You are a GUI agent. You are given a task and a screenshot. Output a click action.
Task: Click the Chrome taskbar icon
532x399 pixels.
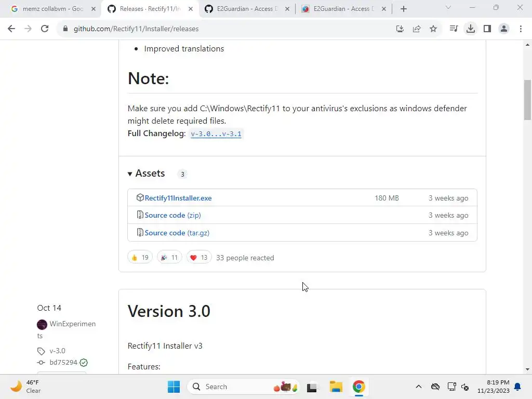358,387
